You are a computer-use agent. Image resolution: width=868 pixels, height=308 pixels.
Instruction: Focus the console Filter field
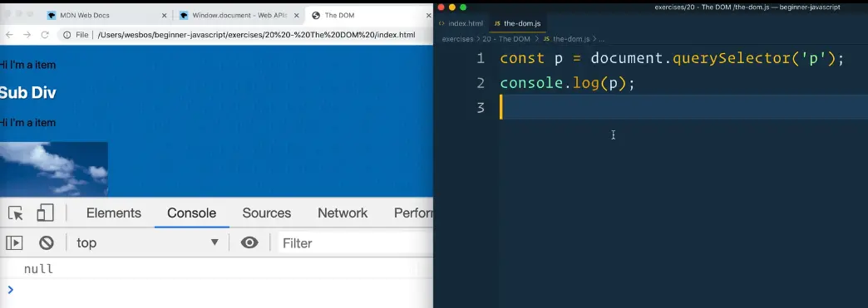[356, 242]
